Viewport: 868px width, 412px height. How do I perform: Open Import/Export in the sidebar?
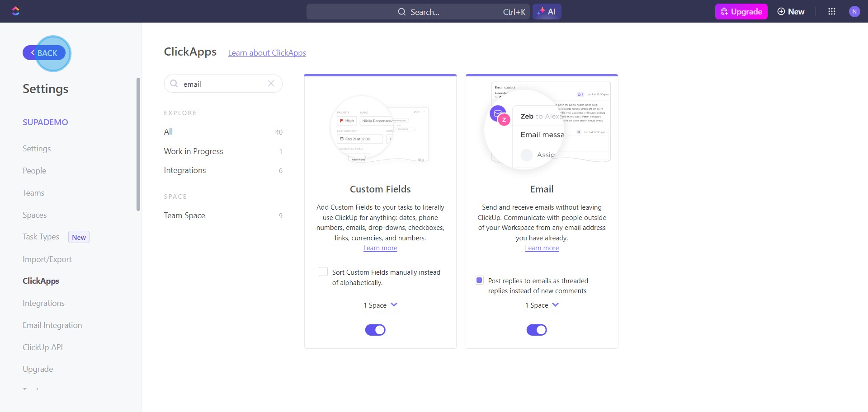pos(47,259)
